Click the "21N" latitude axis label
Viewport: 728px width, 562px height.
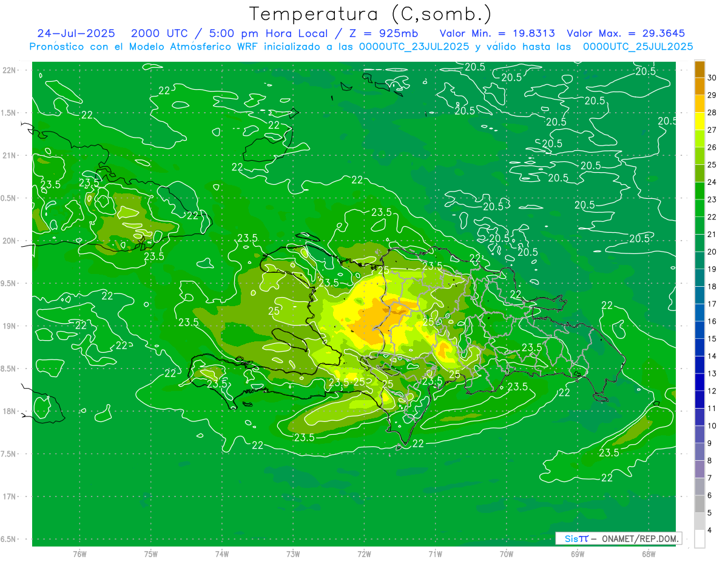click(10, 155)
